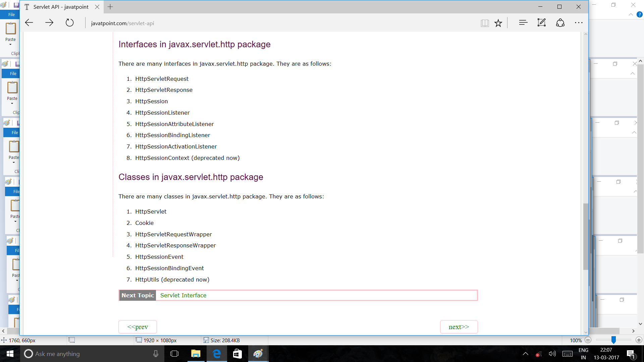The image size is (644, 362).
Task: Open the Paint File menu tab
Action: click(11, 14)
